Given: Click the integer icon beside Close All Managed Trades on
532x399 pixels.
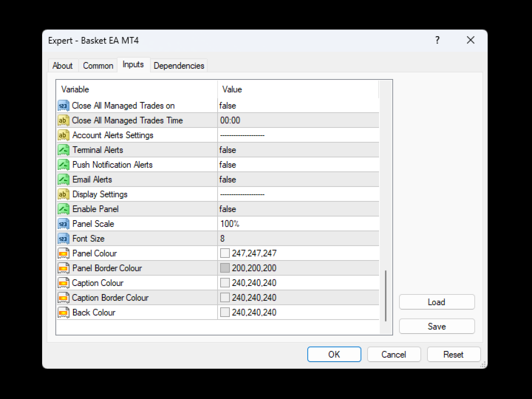Looking at the screenshot, I should click(x=64, y=106).
